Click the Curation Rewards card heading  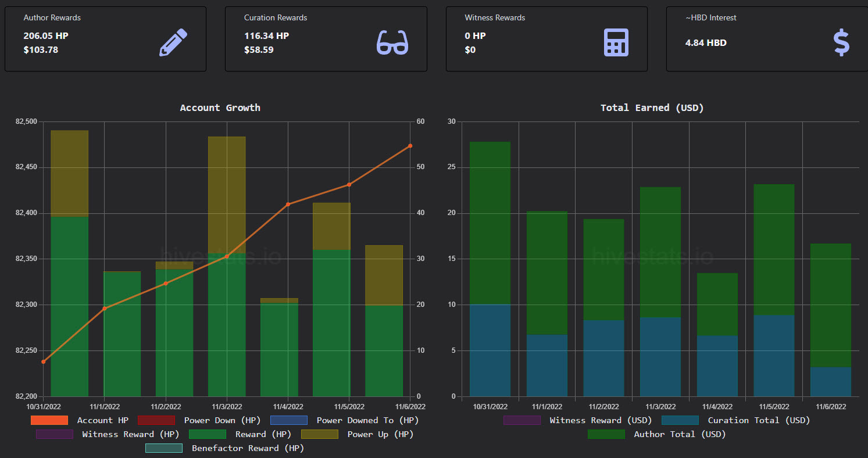(276, 17)
